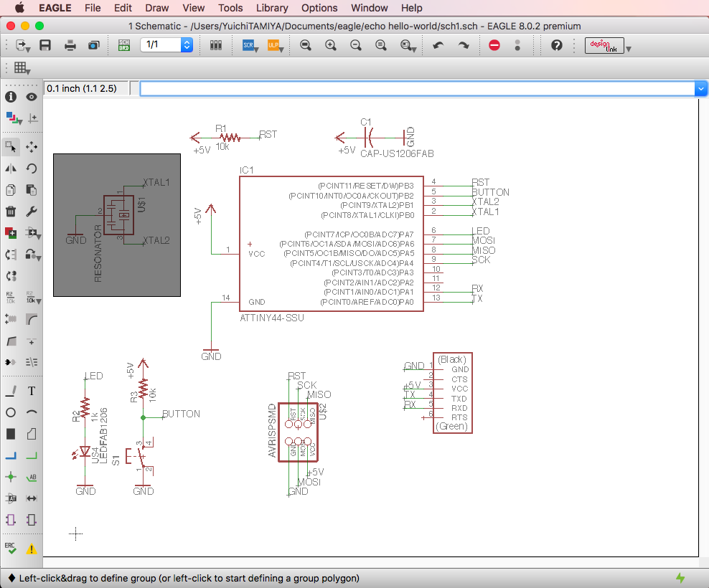Open the command line history dropdown
Viewport: 709px width, 588px height.
[x=700, y=89]
